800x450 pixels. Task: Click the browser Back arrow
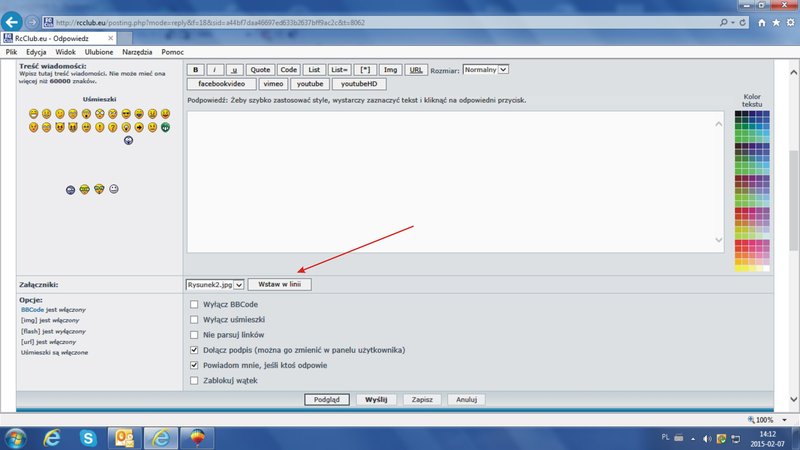pos(11,22)
